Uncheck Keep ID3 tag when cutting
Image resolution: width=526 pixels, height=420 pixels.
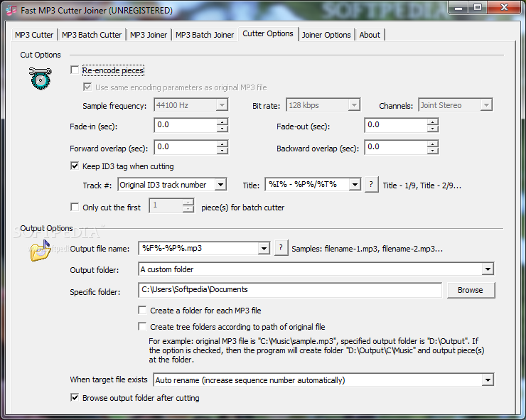point(75,166)
